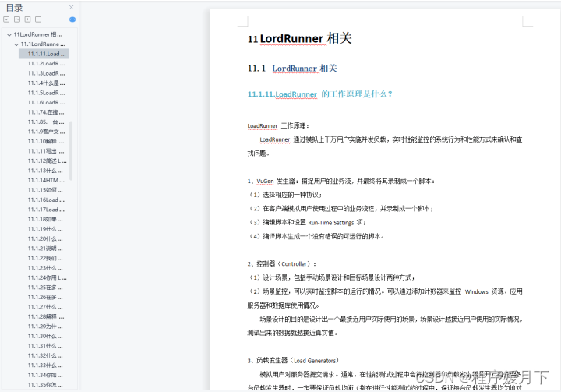This screenshot has height=392, width=561.
Task: Select highlighted outline item 11.1.11.Load
Action: [44, 54]
